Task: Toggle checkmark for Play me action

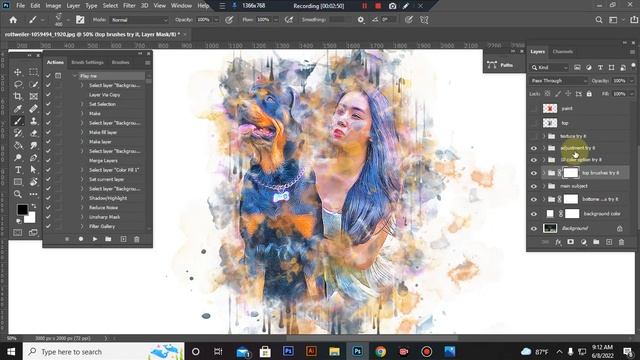Action: click(x=48, y=76)
